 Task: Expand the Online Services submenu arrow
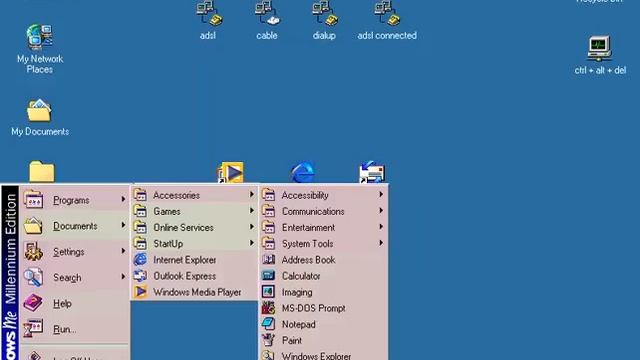[x=252, y=227]
